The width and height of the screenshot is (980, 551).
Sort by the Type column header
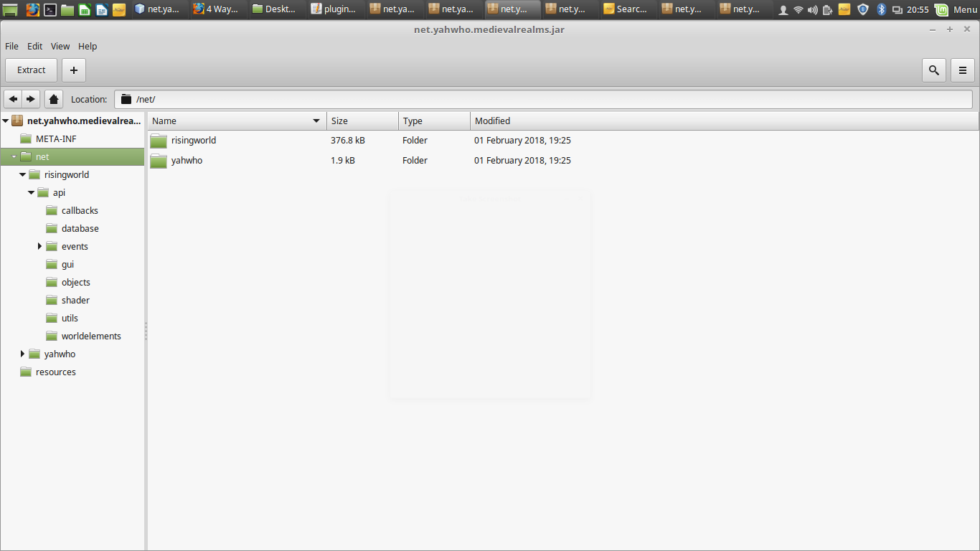434,121
